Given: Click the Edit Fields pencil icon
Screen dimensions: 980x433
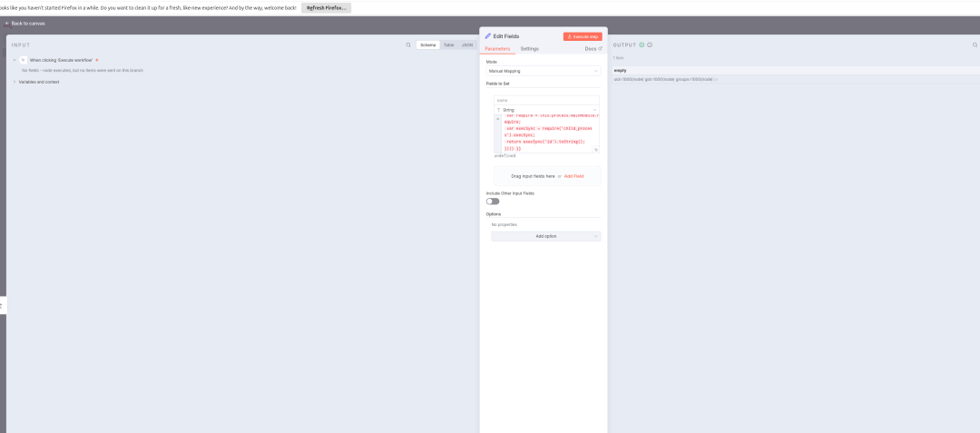Looking at the screenshot, I should [x=488, y=36].
